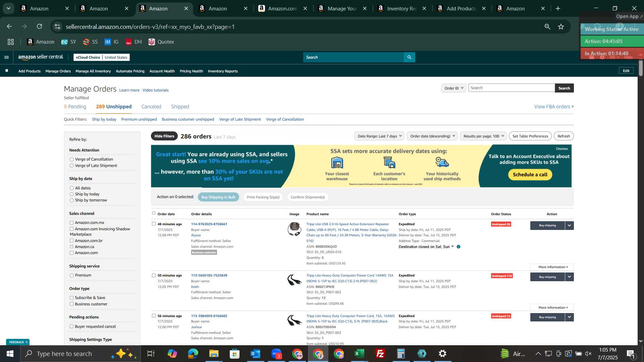The image size is (644, 362).
Task: Switch to Inventory Rep browser tab
Action: [x=401, y=9]
